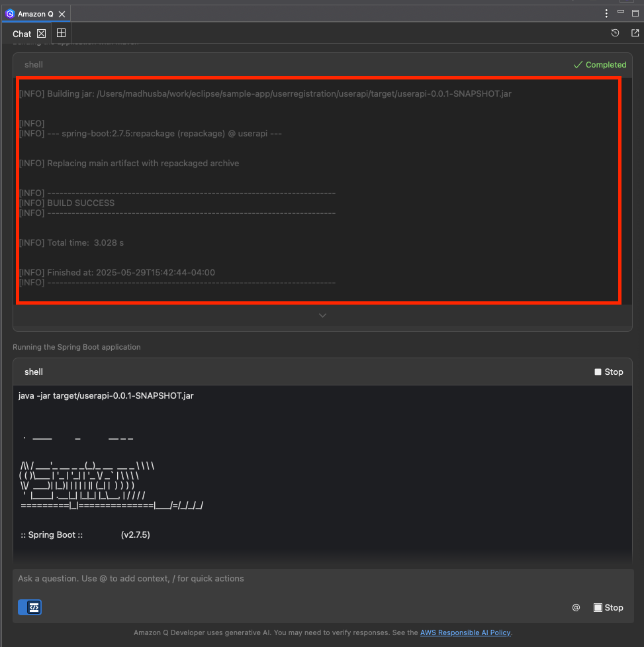Collapse the completed build shell output
This screenshot has height=647, width=644.
point(33,64)
